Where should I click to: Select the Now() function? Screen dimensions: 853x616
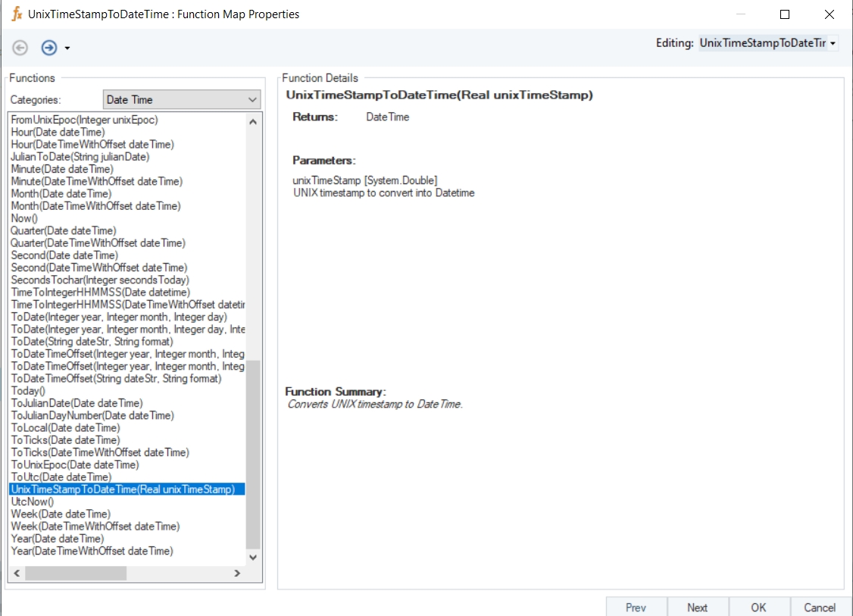(24, 218)
